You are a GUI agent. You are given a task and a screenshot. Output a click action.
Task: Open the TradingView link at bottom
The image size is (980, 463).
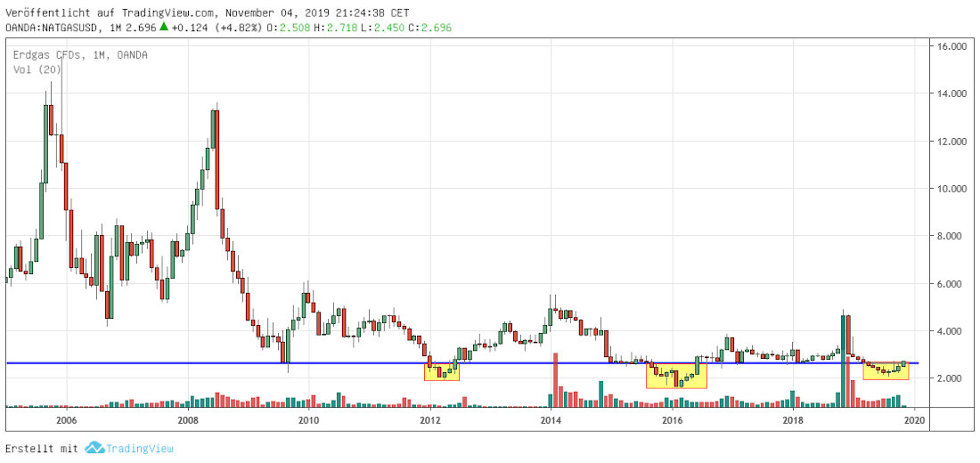point(139,448)
